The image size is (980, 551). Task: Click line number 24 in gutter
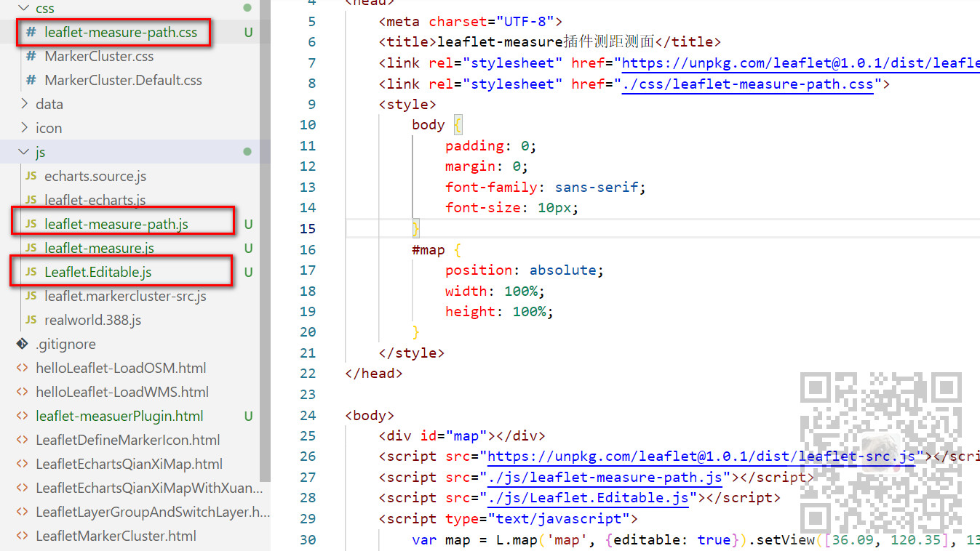pos(308,415)
